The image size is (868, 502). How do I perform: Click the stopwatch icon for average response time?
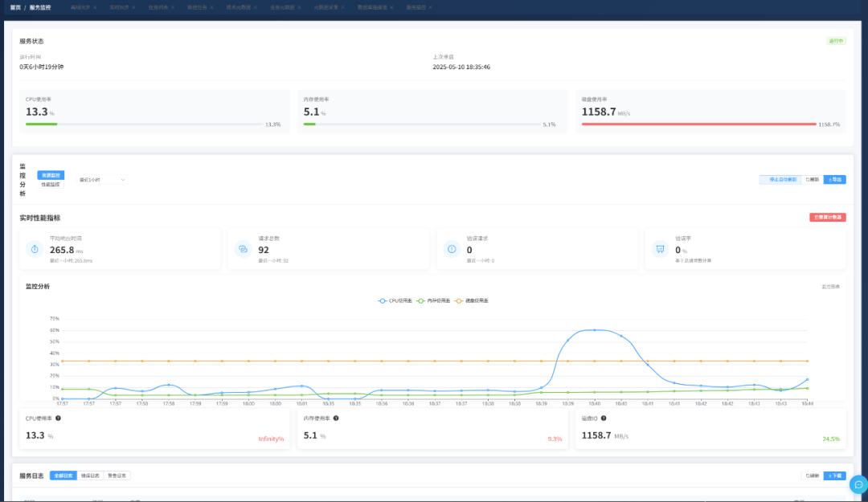coord(35,249)
